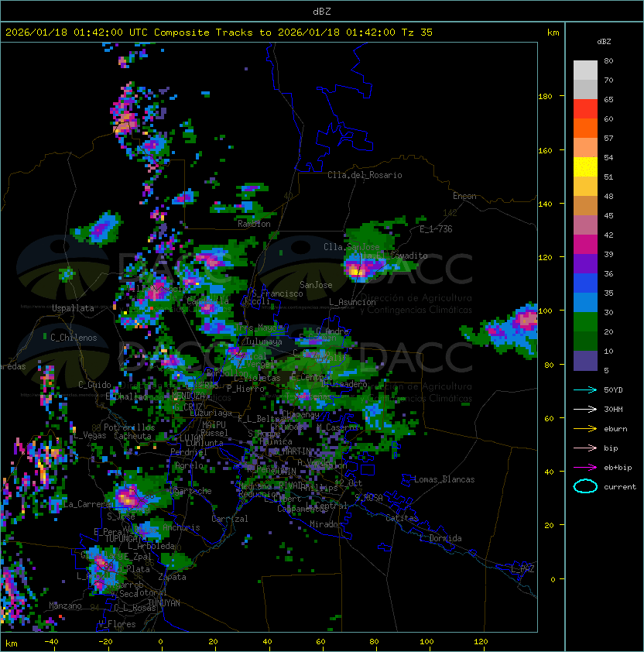
Task: Click the 'dBZ' heading above the color scale
Action: [x=604, y=42]
